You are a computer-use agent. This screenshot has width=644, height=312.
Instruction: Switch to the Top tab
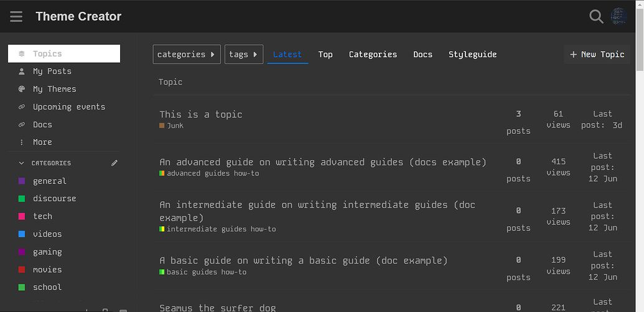coord(325,55)
